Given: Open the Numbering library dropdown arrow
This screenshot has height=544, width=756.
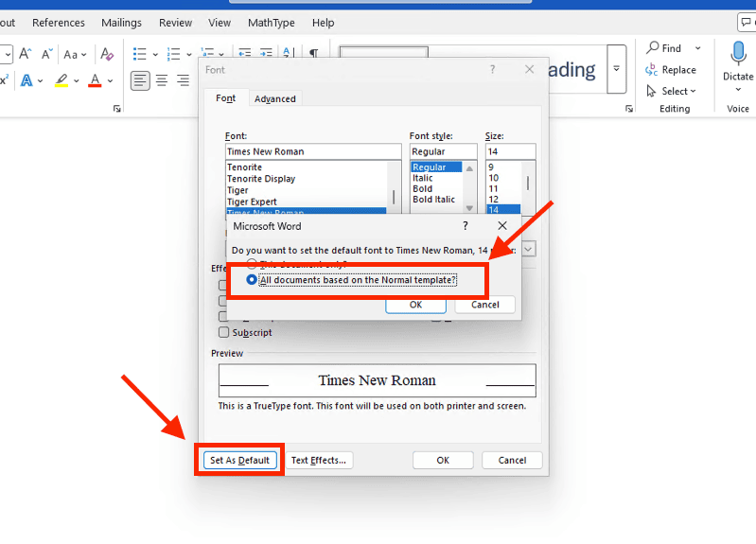Looking at the screenshot, I should tap(189, 55).
